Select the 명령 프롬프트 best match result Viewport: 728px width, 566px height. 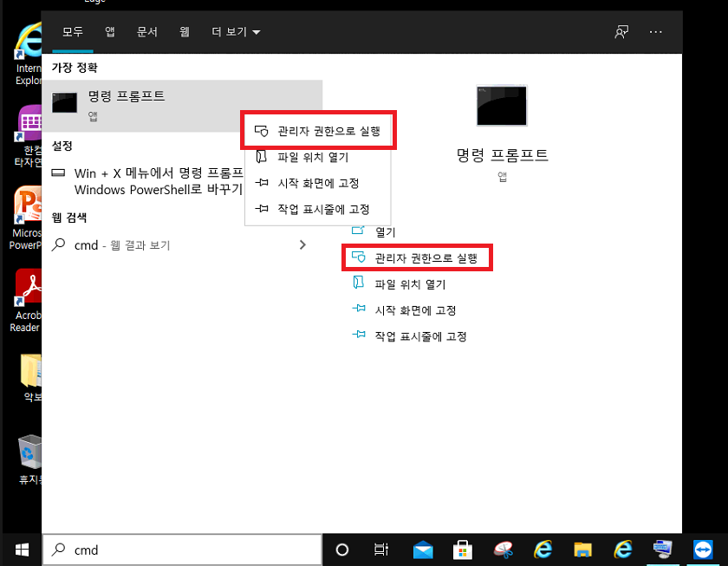point(182,106)
